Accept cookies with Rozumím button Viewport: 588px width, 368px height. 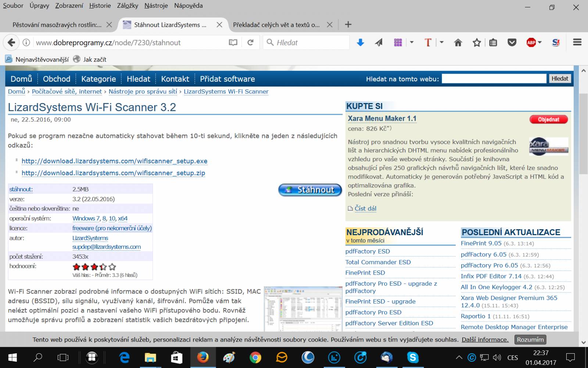[x=530, y=339]
